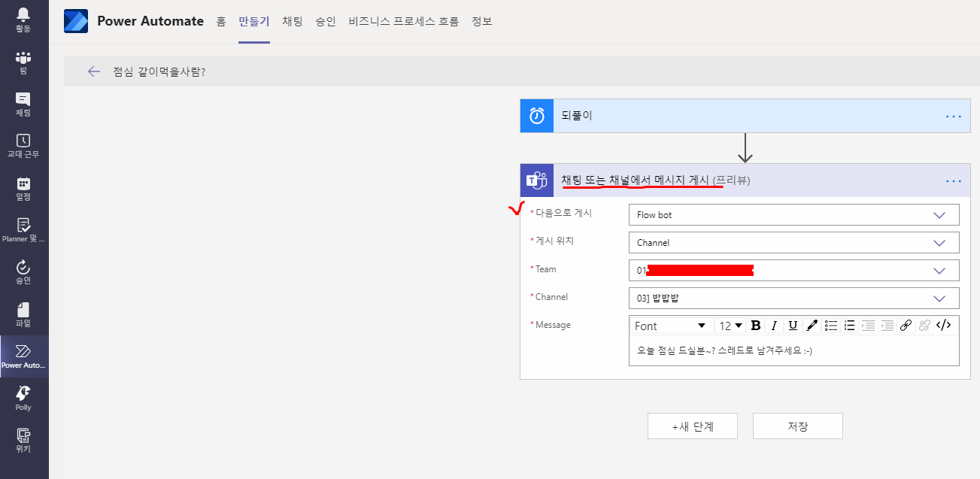Click the 저장 button

(798, 426)
